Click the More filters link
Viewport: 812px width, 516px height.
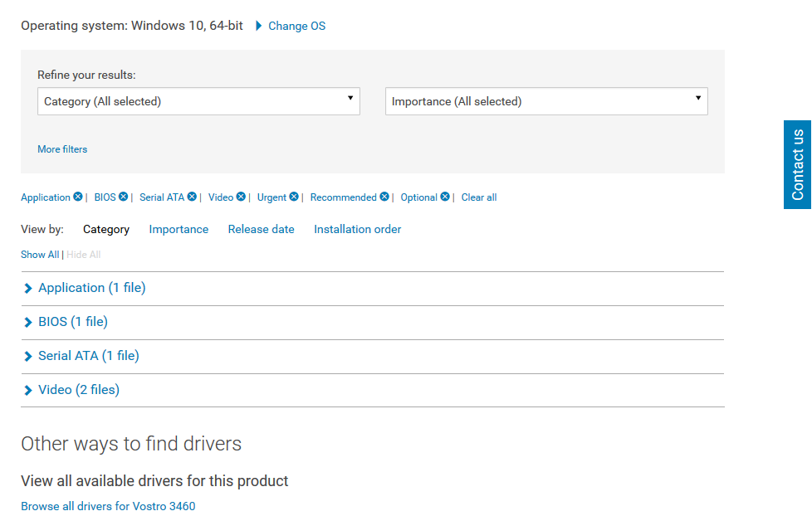[62, 149]
